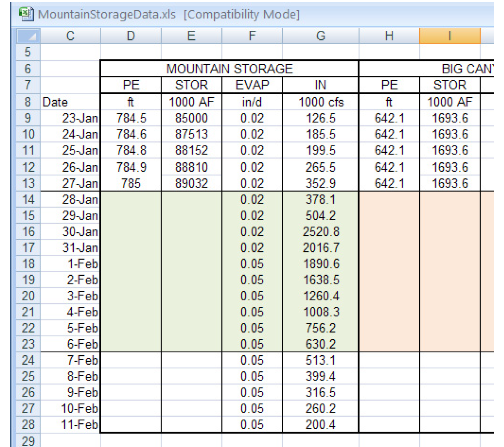This screenshot has height=447, width=504.
Task: Select row 9 header
Action: [x=28, y=118]
